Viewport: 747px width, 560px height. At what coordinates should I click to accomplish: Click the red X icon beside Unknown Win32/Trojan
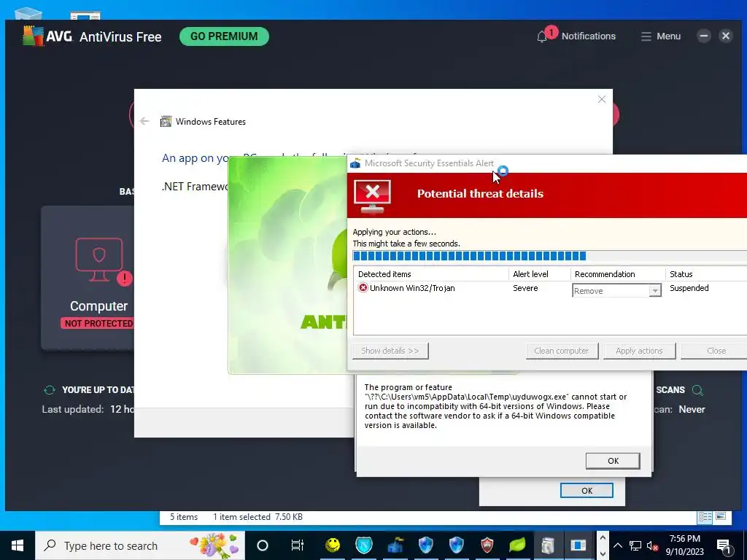point(363,287)
